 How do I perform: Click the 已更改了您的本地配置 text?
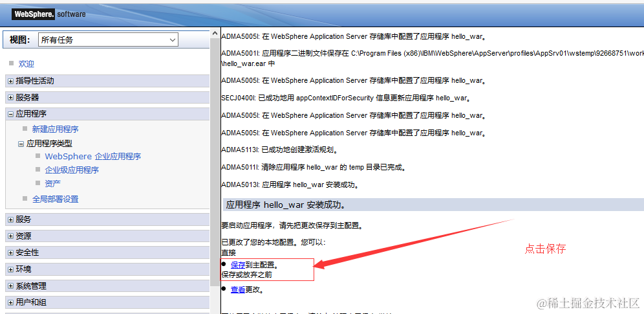(274, 243)
